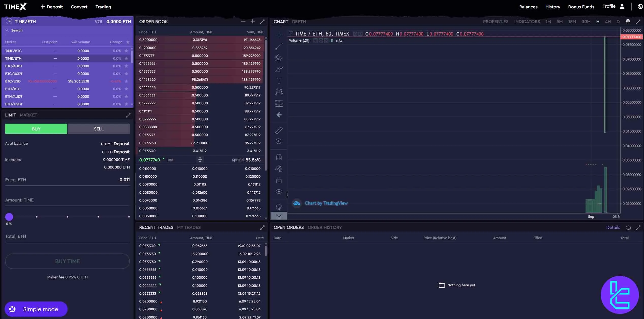Open the ORDER HISTORY tab
644x319 pixels.
coord(325,227)
